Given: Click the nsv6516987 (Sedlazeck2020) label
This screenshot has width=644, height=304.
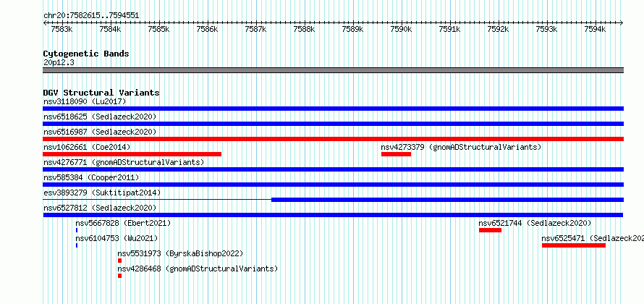Looking at the screenshot, I should coord(100,132).
